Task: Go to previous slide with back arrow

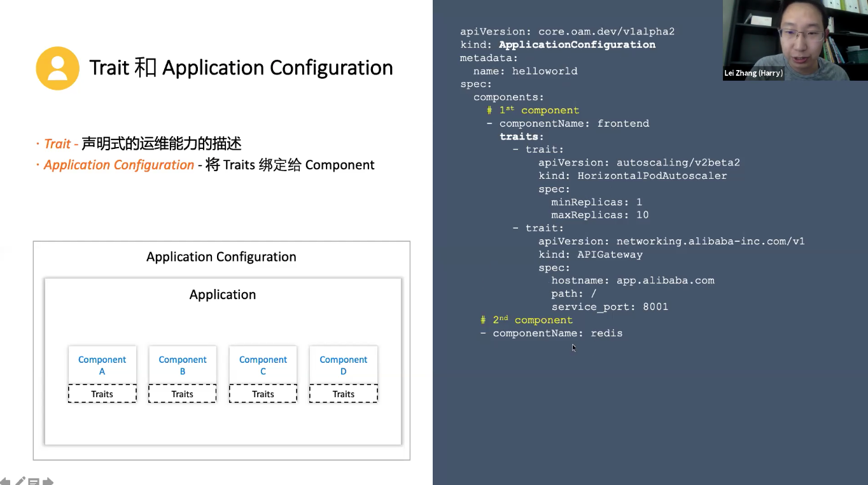Action: click(x=4, y=481)
